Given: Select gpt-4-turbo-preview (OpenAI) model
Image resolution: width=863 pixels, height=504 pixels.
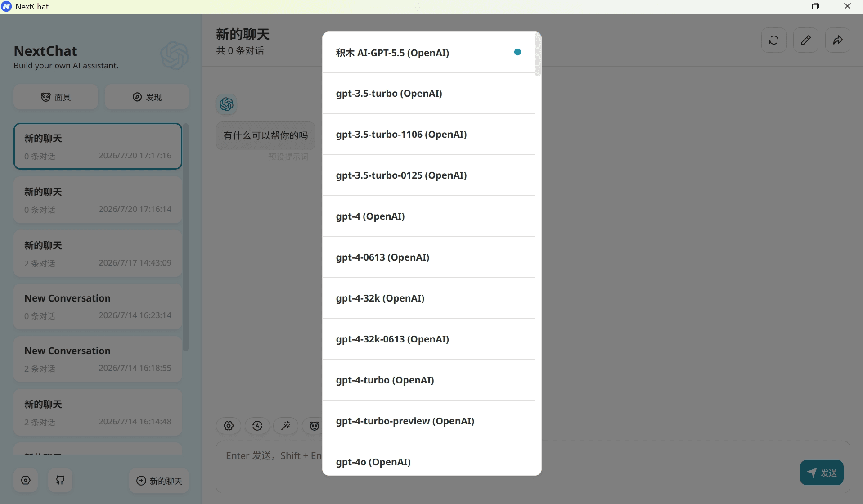Looking at the screenshot, I should click(428, 421).
